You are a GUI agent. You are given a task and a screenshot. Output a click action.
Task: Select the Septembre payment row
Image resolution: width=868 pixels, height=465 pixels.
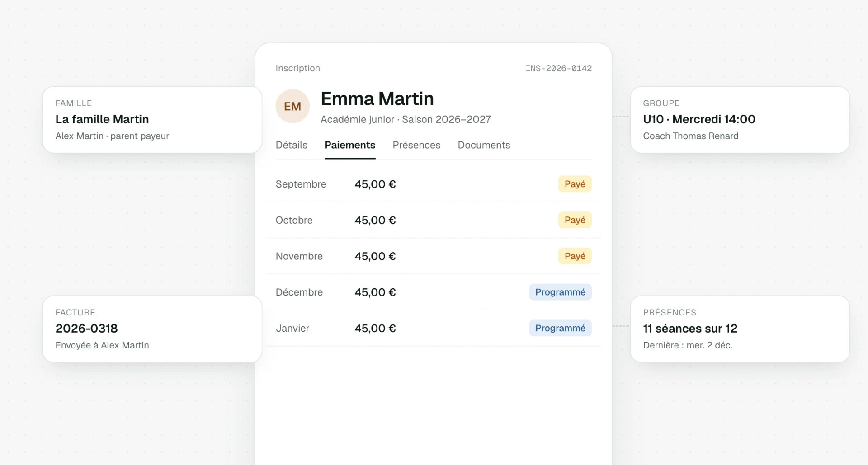pos(434,184)
